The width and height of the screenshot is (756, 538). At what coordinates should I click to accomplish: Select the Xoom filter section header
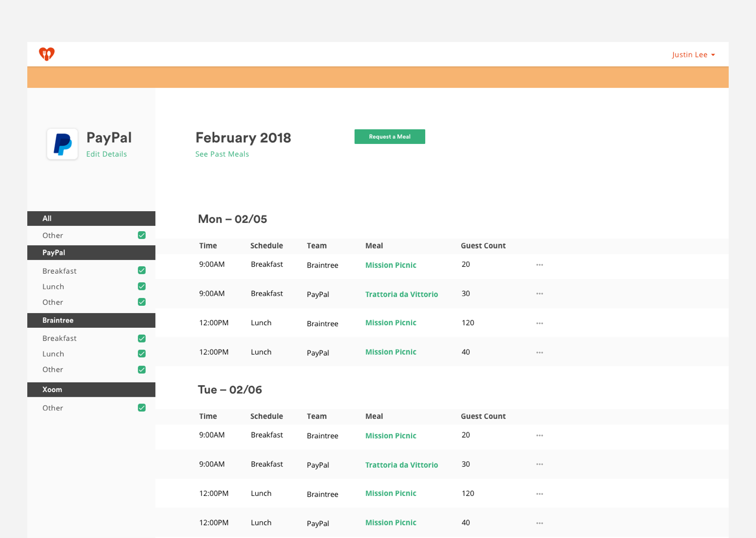(x=91, y=390)
